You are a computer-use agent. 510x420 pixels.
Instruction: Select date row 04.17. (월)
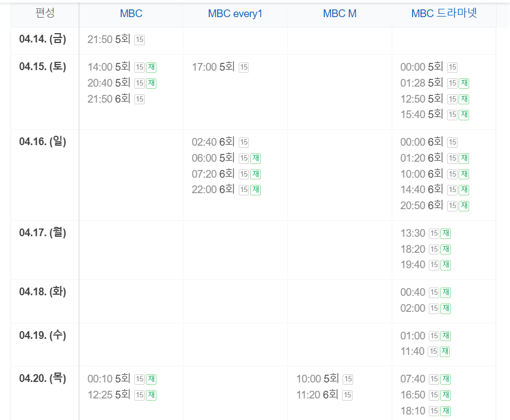(43, 232)
